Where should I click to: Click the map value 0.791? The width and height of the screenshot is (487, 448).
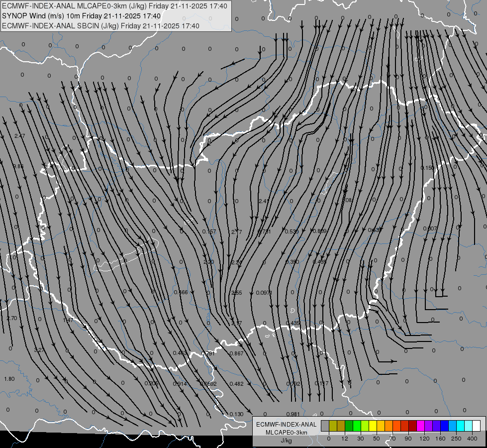(x=208, y=353)
